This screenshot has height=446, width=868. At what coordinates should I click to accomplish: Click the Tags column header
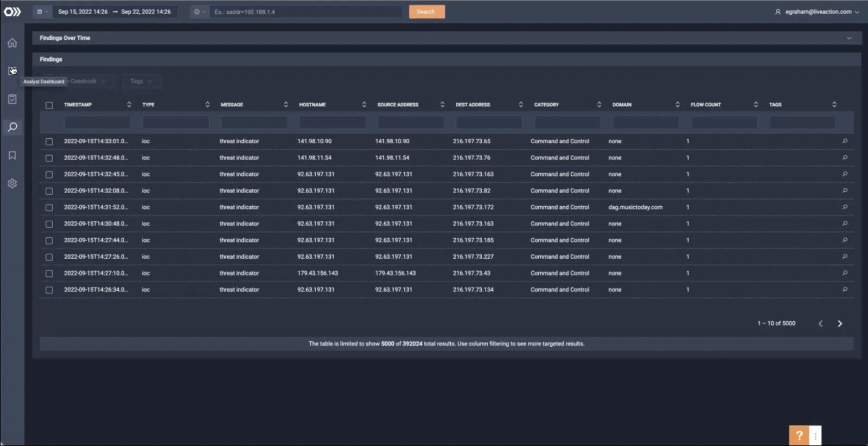[775, 105]
